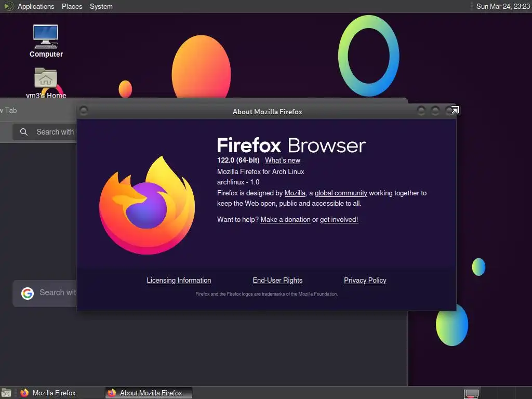Click the clock showing Sun Mar 24, 23:23

click(503, 6)
